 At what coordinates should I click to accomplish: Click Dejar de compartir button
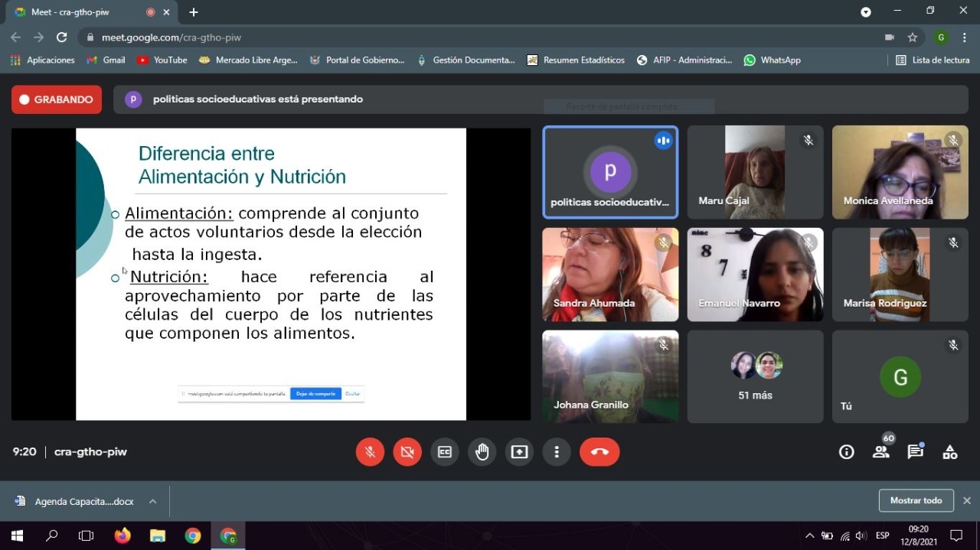(315, 393)
